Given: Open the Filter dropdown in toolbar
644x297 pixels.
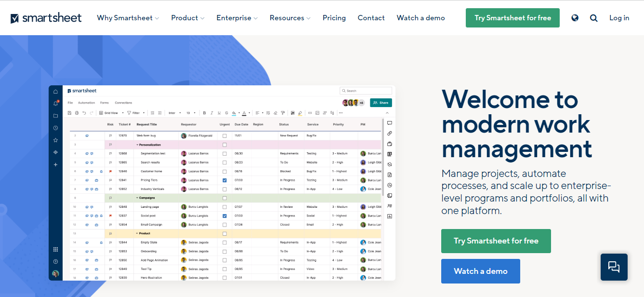Looking at the screenshot, I should pyautogui.click(x=135, y=113).
